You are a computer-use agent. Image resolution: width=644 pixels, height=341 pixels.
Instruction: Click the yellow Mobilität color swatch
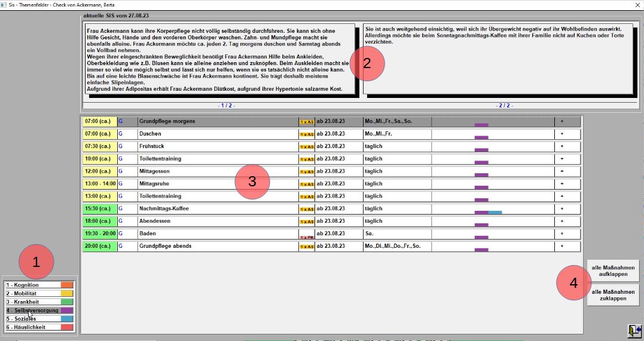pyautogui.click(x=67, y=293)
